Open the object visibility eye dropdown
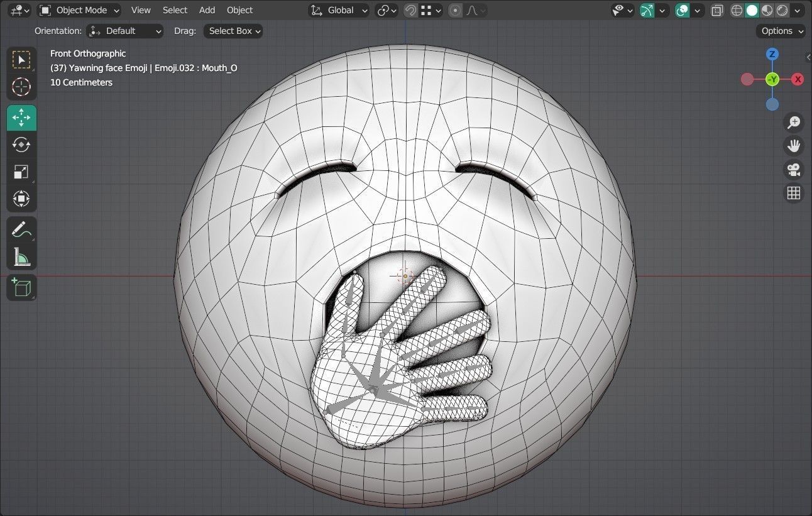This screenshot has height=516, width=812. pyautogui.click(x=623, y=10)
